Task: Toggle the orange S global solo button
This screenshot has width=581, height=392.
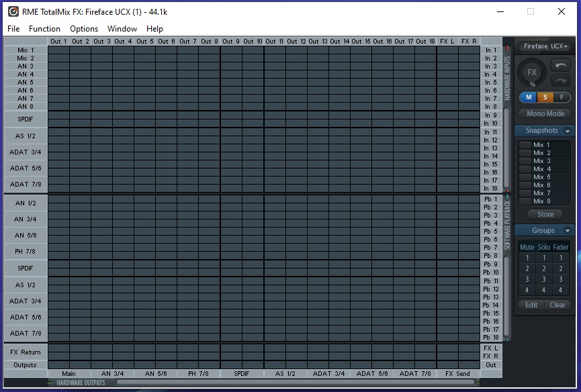Action: click(x=545, y=97)
